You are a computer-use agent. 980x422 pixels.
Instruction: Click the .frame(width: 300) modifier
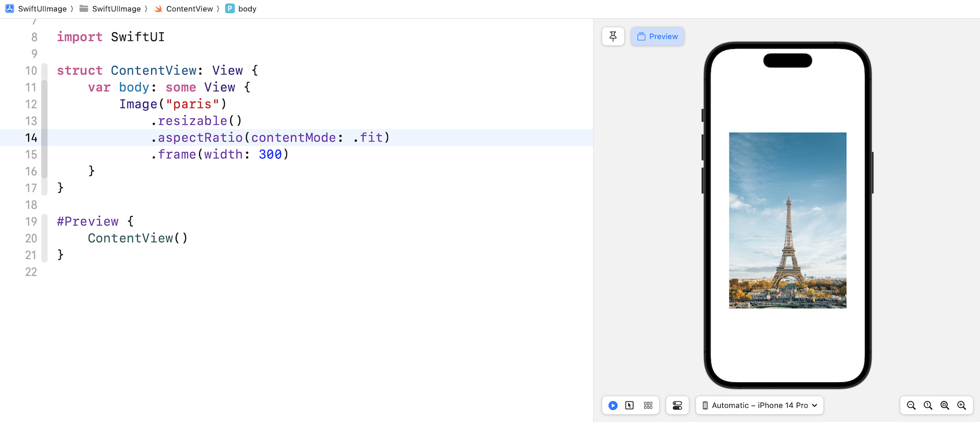pyautogui.click(x=220, y=155)
